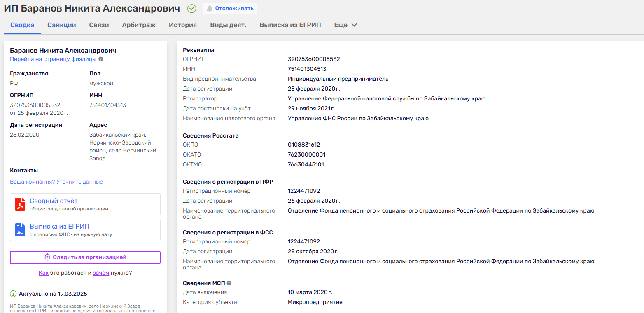Image resolution: width=644 pixels, height=313 pixels.
Task: Click the ИНН label in Реквизиты
Action: pyautogui.click(x=189, y=69)
